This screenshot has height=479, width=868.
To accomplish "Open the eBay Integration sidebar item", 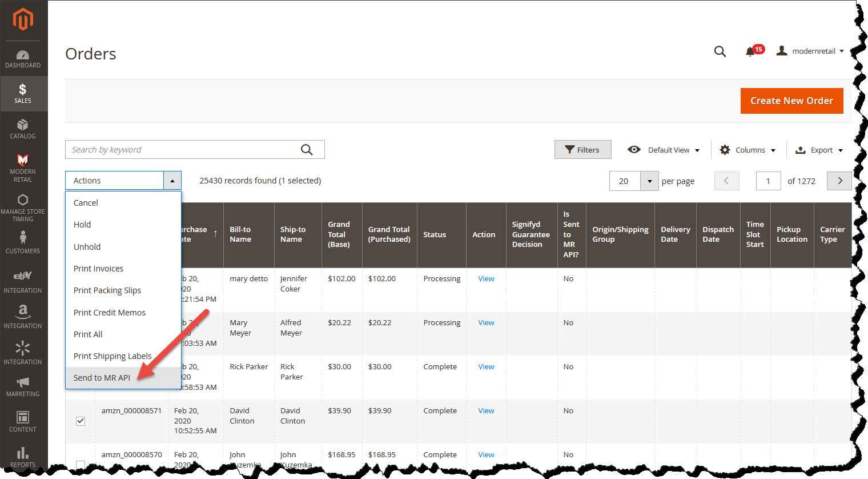I will click(x=23, y=282).
